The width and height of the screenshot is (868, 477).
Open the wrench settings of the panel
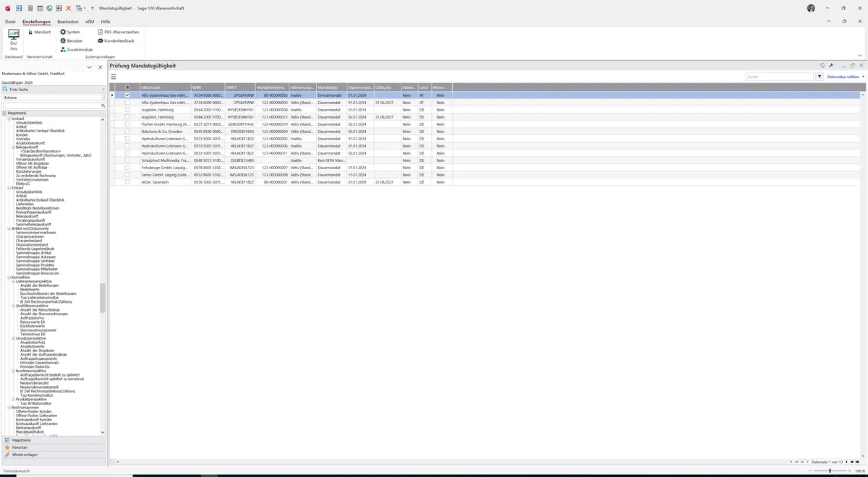(x=832, y=65)
